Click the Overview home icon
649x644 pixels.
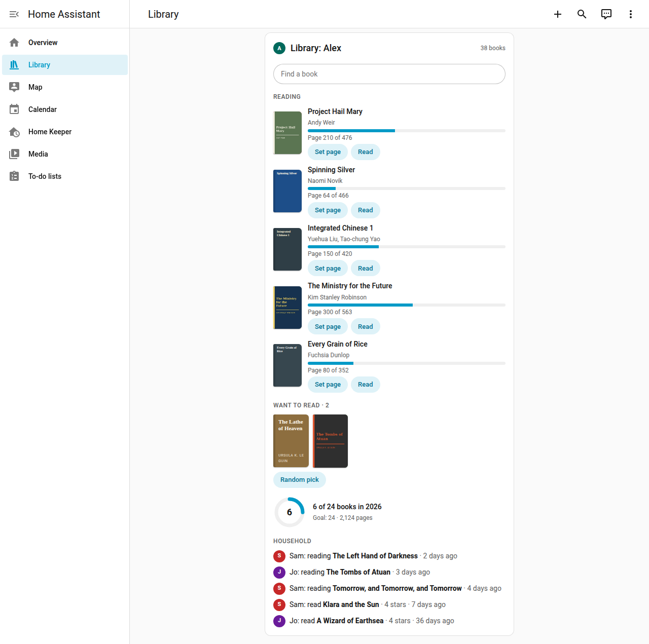pyautogui.click(x=14, y=43)
